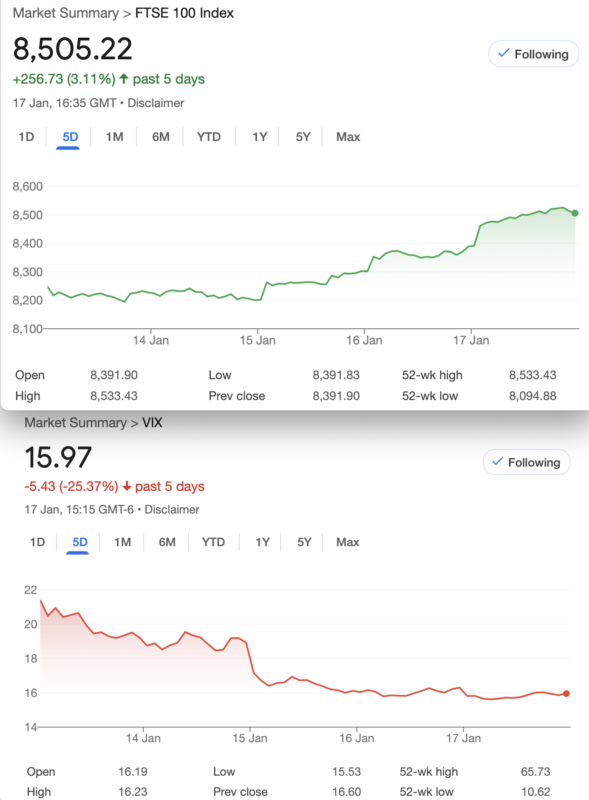The width and height of the screenshot is (589, 800).
Task: Click the FTSE 100 Index title
Action: pyautogui.click(x=184, y=13)
